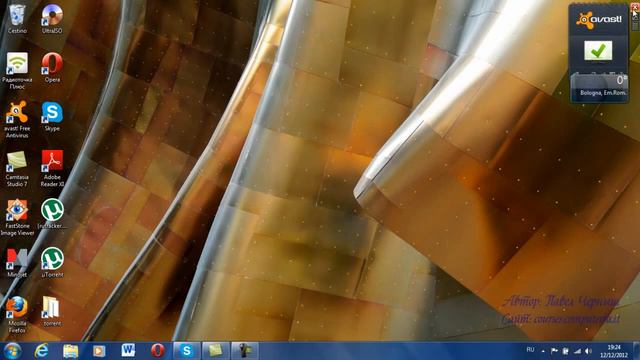Select the Adobe Reader XI desktop shortcut
640x360 pixels.
pos(52,168)
